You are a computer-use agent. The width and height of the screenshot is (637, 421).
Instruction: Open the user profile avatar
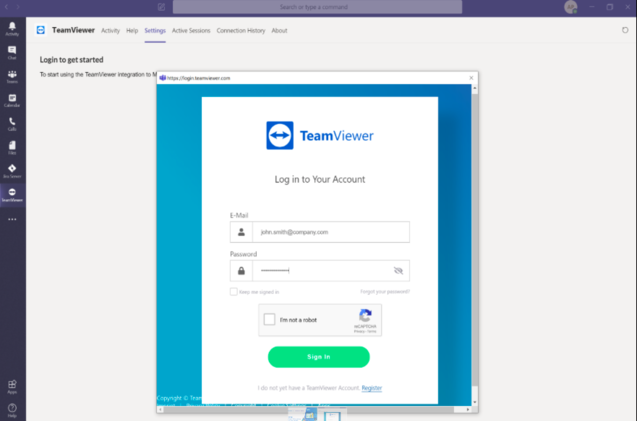click(571, 7)
